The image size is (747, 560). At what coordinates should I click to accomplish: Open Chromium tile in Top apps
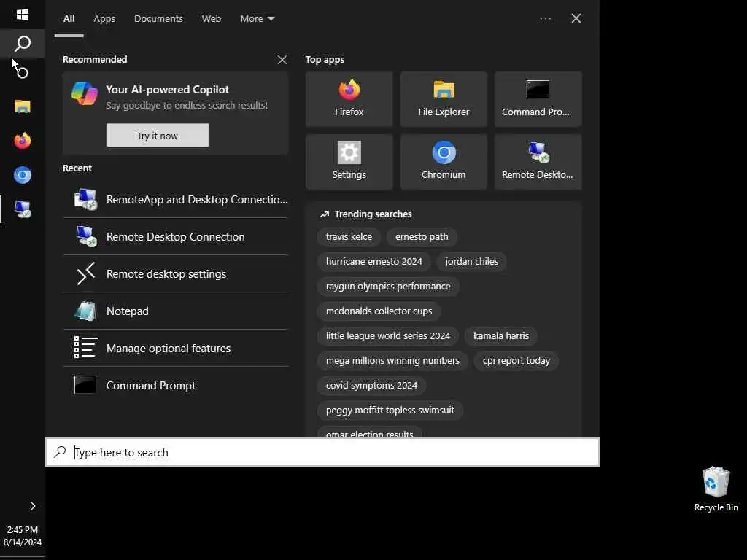coord(444,162)
